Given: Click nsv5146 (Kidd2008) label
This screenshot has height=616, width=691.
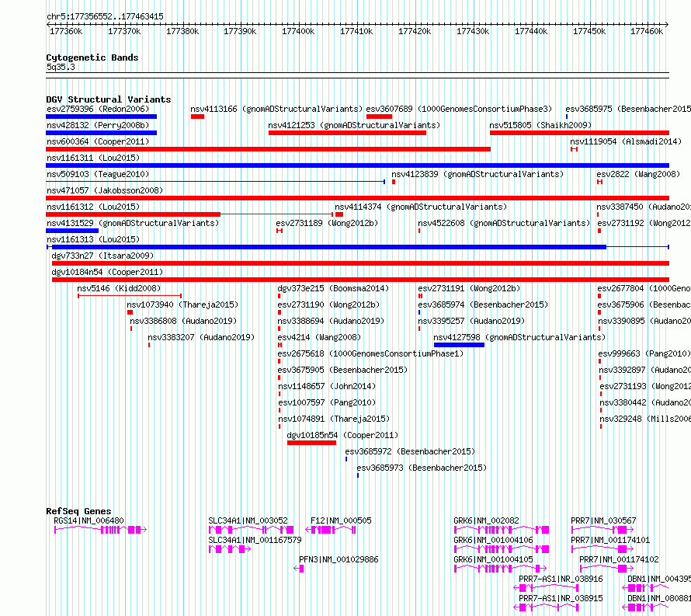Looking at the screenshot, I should coord(119,288).
